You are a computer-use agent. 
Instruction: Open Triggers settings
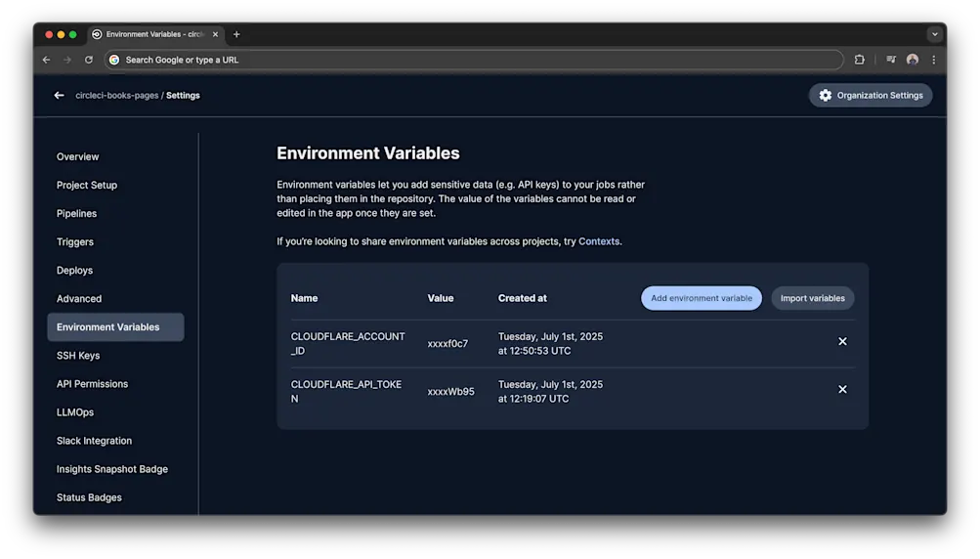[75, 242]
